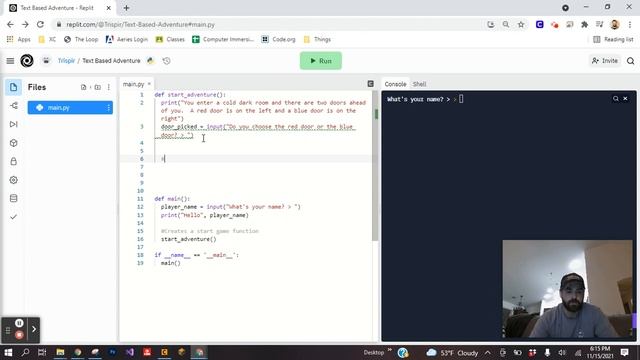Open the Packages sidebar icon
The image size is (640, 360).
(13, 143)
